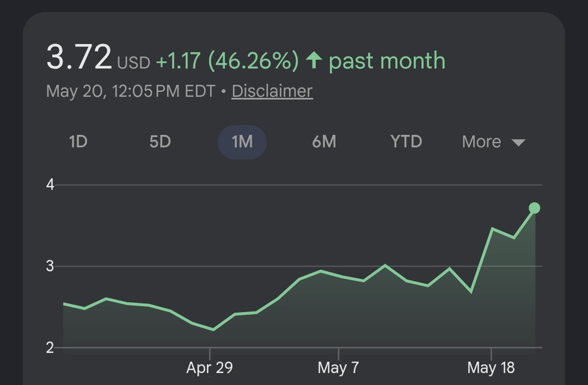Click the May 18 axis label
This screenshot has height=385, width=588.
pyautogui.click(x=491, y=368)
